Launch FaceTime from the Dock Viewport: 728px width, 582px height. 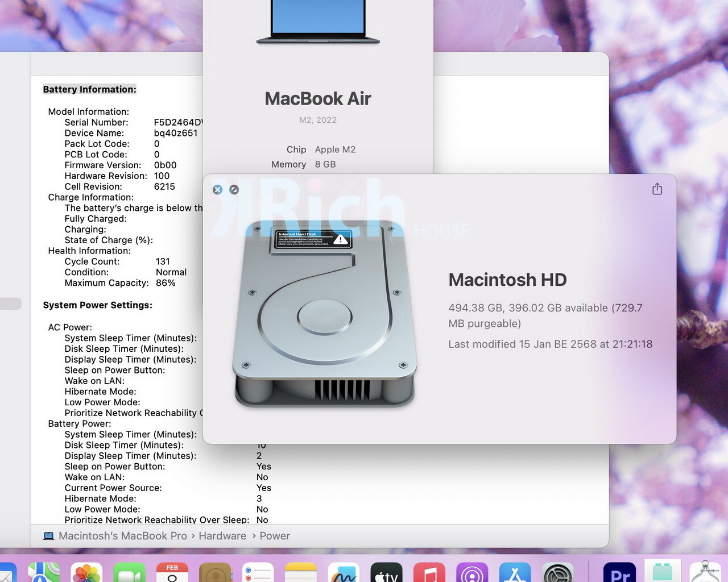tap(129, 572)
